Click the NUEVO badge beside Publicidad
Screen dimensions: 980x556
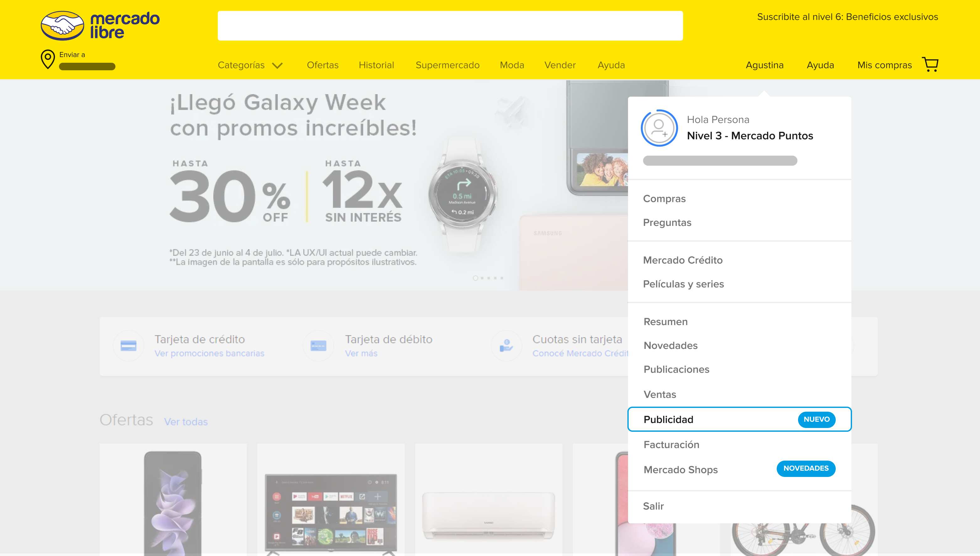coord(817,419)
